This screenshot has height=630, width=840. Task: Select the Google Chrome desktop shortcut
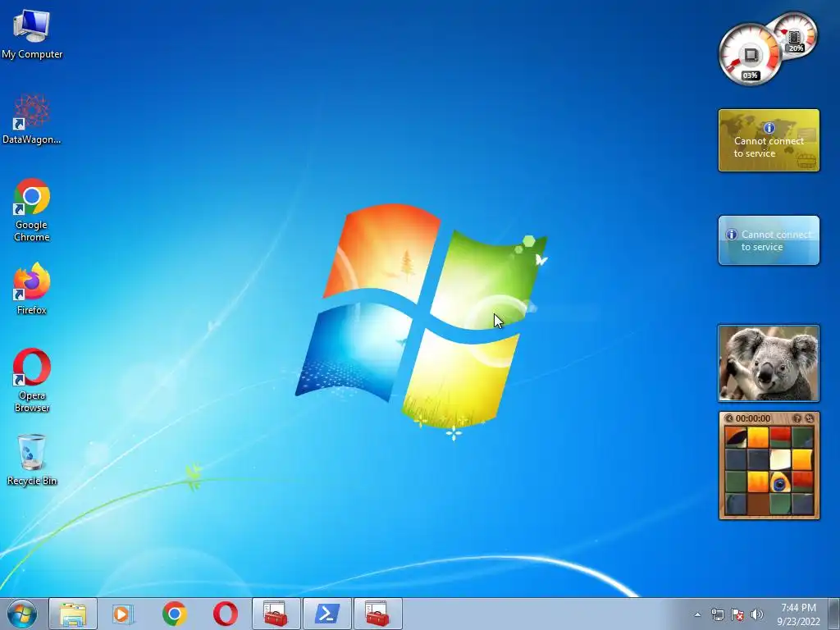32,210
